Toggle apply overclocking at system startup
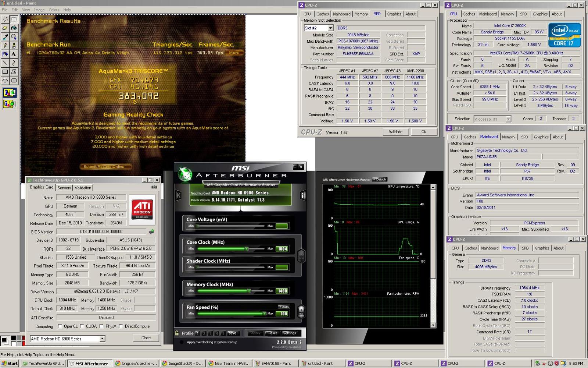 182,342
